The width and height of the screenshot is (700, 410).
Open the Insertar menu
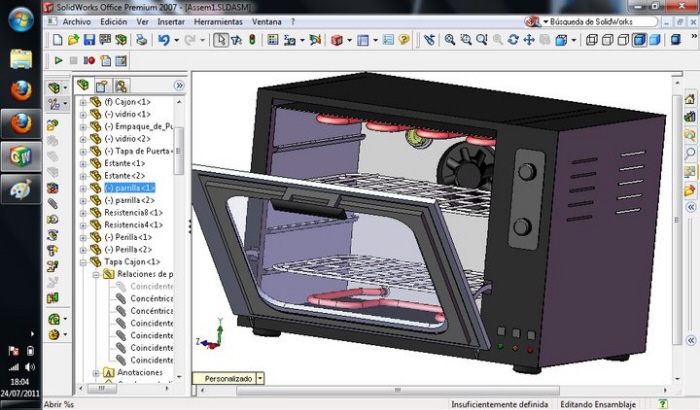pos(171,21)
